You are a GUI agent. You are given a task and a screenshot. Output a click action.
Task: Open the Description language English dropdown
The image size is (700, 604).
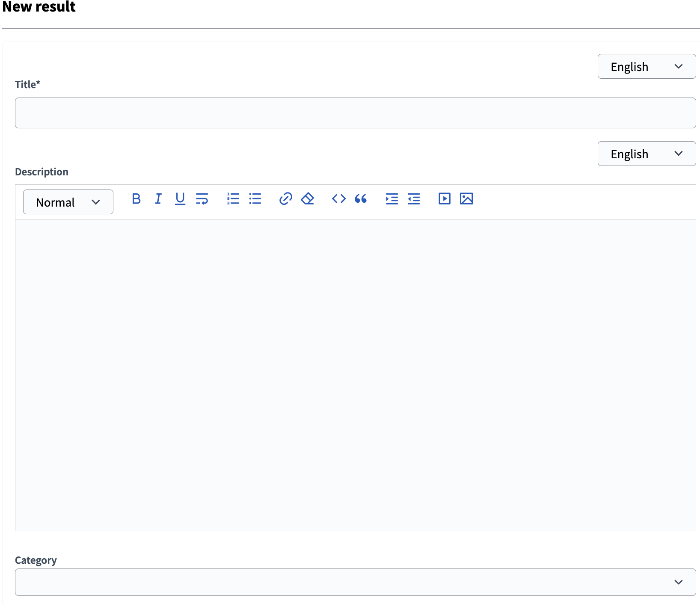tap(646, 154)
